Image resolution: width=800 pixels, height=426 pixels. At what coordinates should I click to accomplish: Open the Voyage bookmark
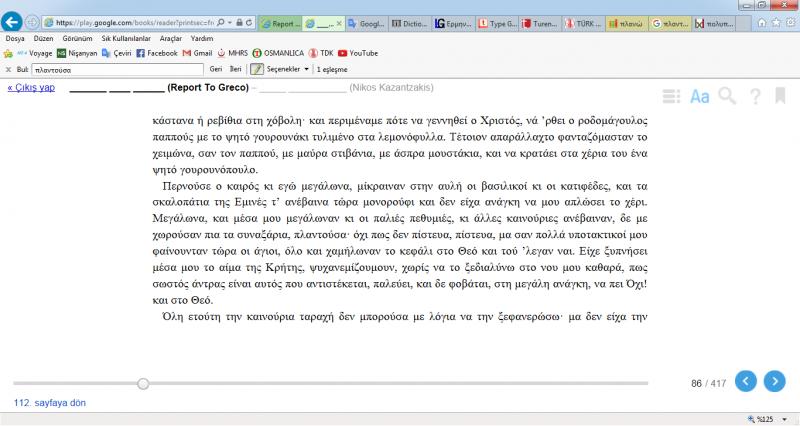(x=35, y=53)
